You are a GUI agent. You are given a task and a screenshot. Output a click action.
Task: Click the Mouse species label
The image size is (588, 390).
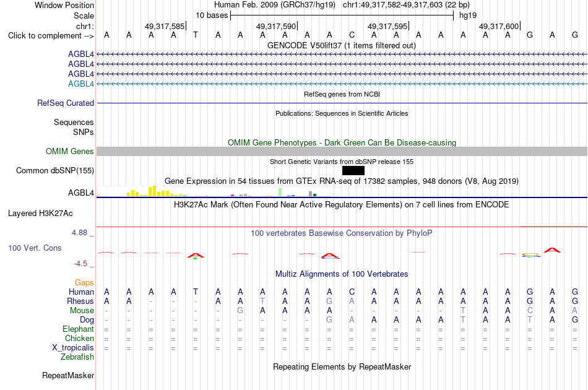(82, 311)
